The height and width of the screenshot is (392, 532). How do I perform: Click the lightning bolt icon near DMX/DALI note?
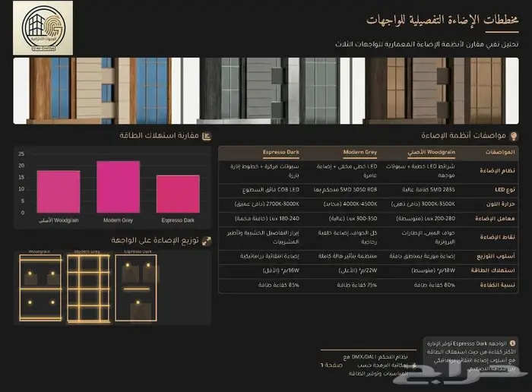[413, 365]
